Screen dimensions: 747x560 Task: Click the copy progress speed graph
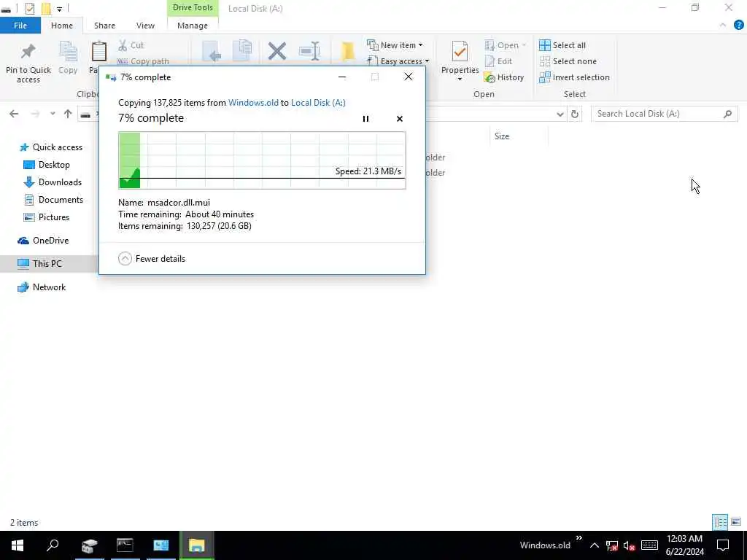point(262,160)
